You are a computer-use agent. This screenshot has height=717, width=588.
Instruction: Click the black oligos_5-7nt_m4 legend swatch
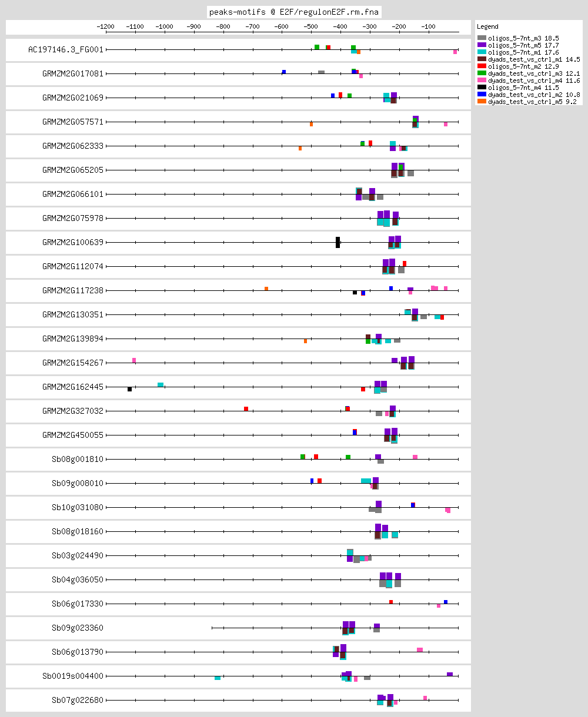(x=482, y=87)
